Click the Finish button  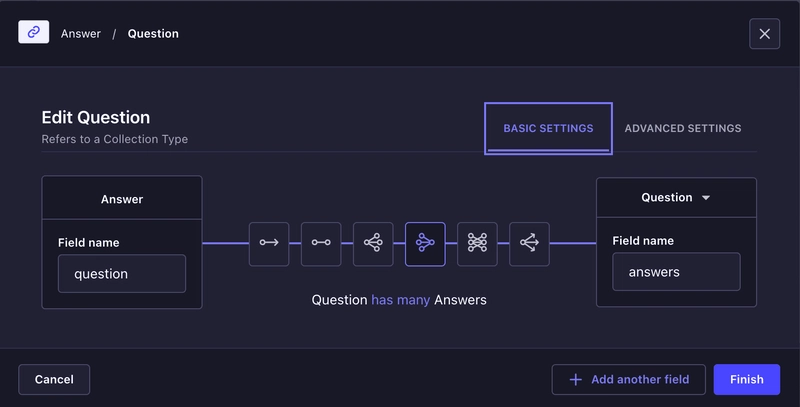[x=746, y=379]
